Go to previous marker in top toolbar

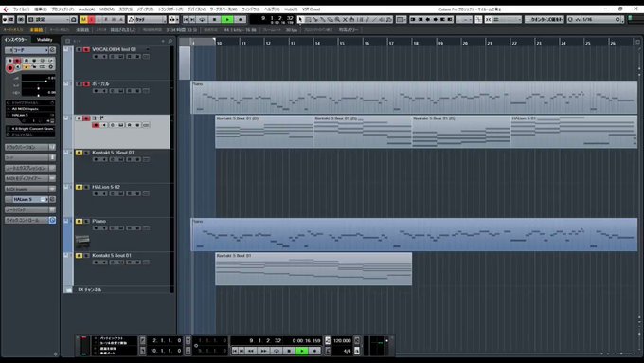(x=186, y=19)
